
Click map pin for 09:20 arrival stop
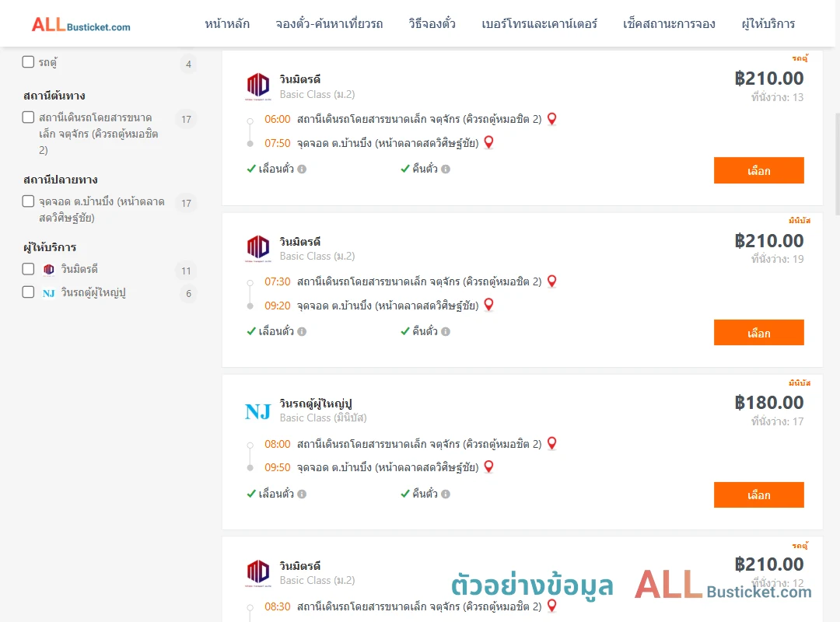[488, 305]
